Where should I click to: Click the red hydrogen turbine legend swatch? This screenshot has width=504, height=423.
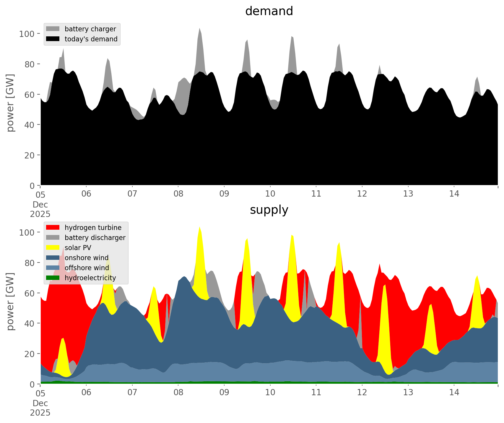53,228
